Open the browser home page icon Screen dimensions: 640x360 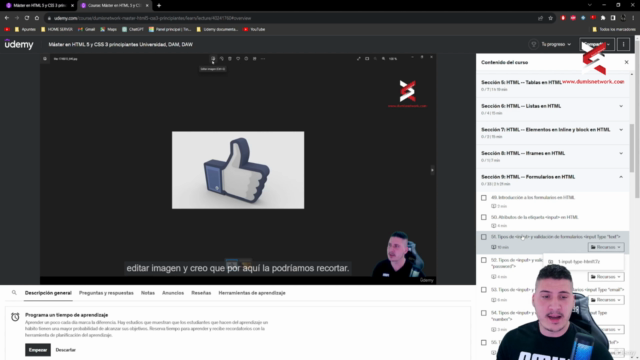[x=37, y=18]
